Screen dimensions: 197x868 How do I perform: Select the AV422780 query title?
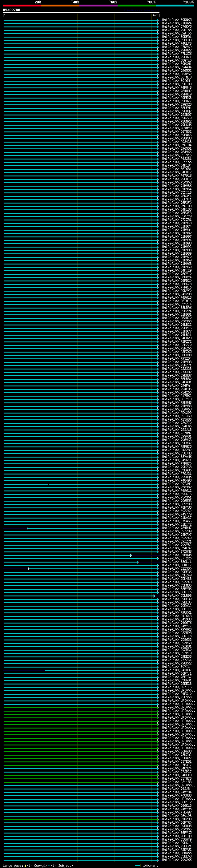click(x=11, y=10)
